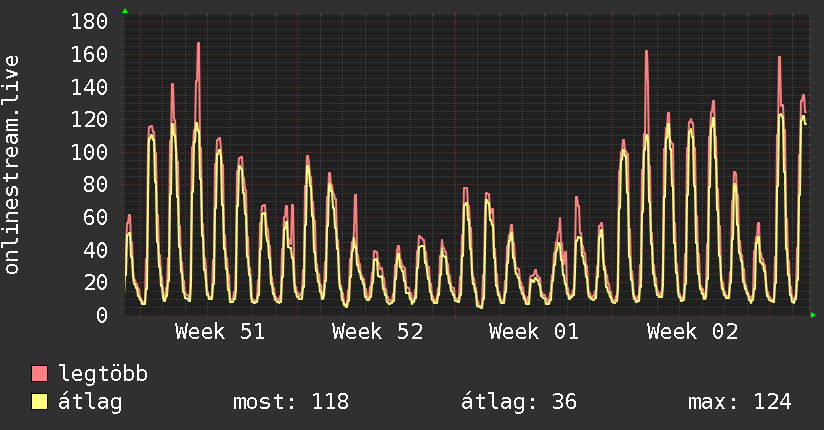Click the 20 y-axis label
Screen dimensions: 824x430
(96, 282)
